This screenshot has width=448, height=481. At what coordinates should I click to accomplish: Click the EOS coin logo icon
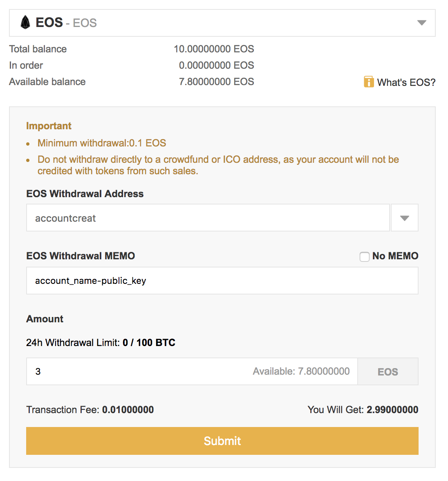click(x=25, y=22)
